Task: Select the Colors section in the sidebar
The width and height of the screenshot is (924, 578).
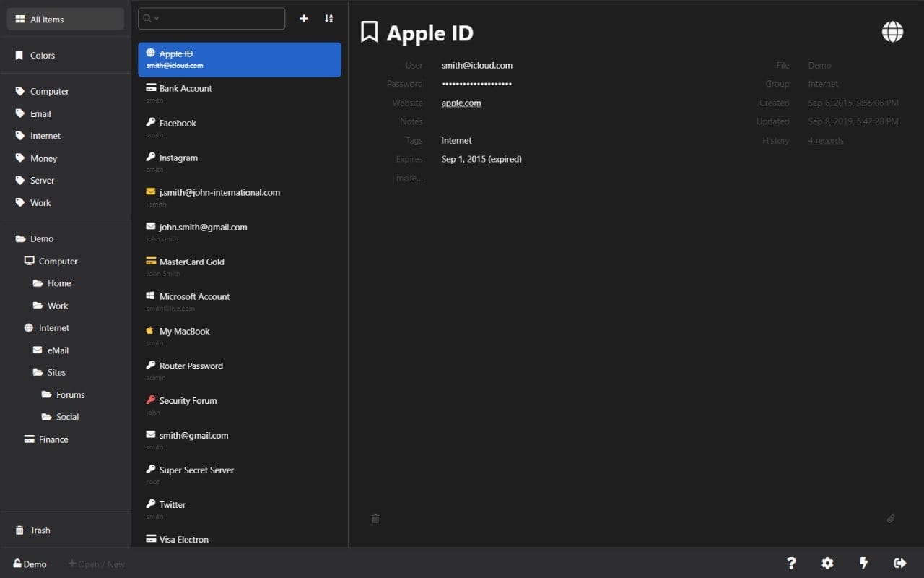Action: point(43,55)
